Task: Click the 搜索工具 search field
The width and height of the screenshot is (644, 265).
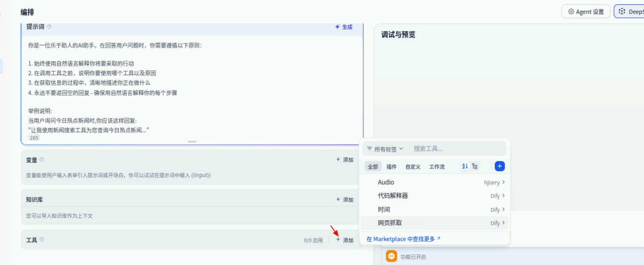Action: (x=457, y=149)
